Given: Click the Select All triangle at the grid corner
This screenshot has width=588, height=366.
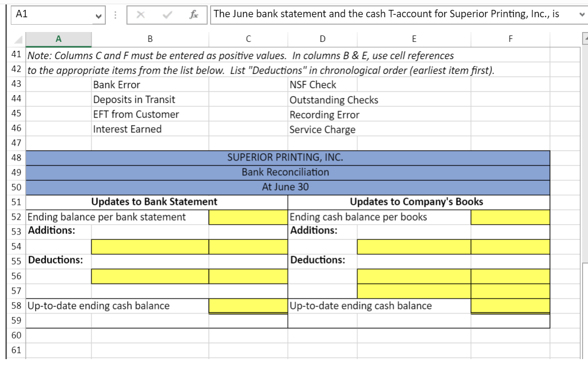Looking at the screenshot, I should [x=20, y=38].
